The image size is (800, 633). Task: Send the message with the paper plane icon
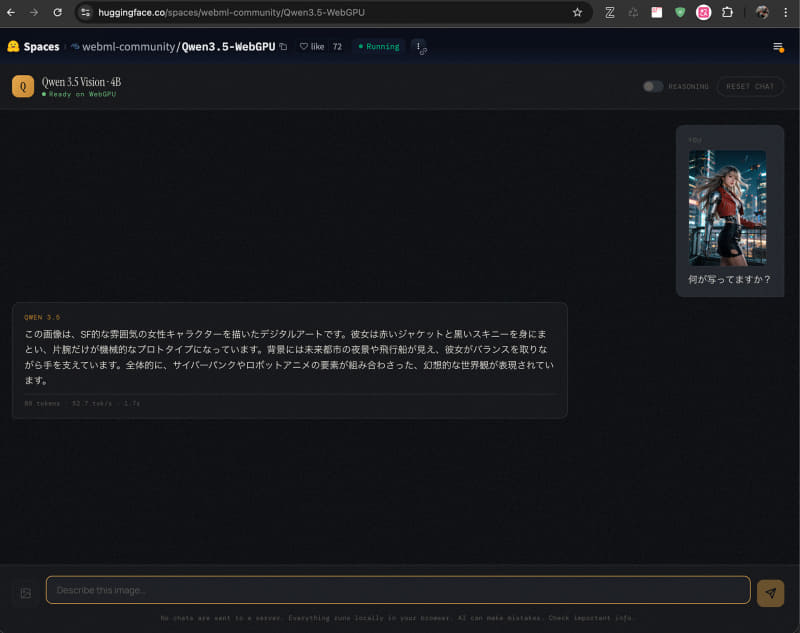(770, 590)
